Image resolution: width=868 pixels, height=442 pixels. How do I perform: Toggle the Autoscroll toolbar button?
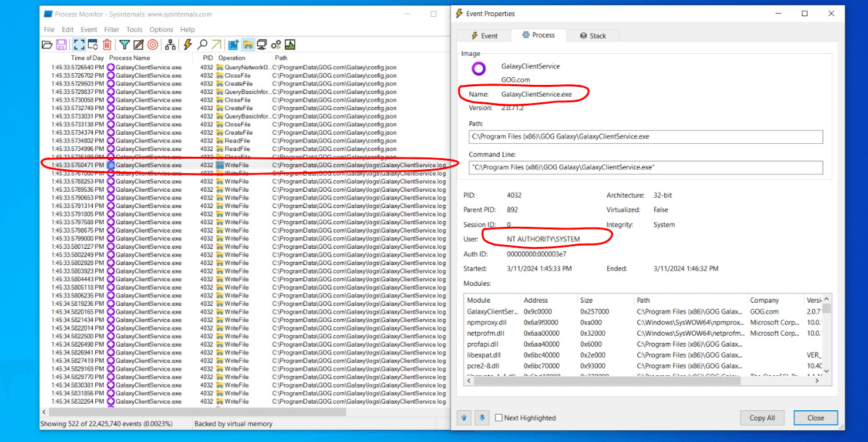click(x=93, y=45)
